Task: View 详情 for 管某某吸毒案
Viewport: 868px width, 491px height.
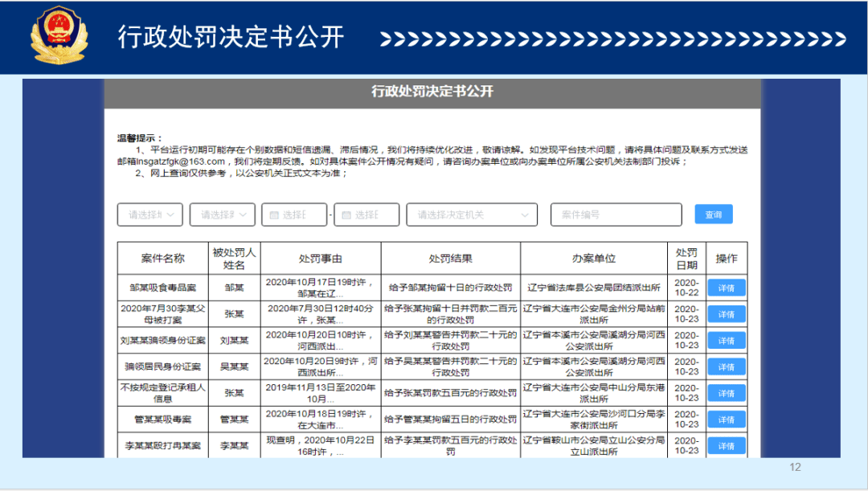Action: pyautogui.click(x=726, y=419)
